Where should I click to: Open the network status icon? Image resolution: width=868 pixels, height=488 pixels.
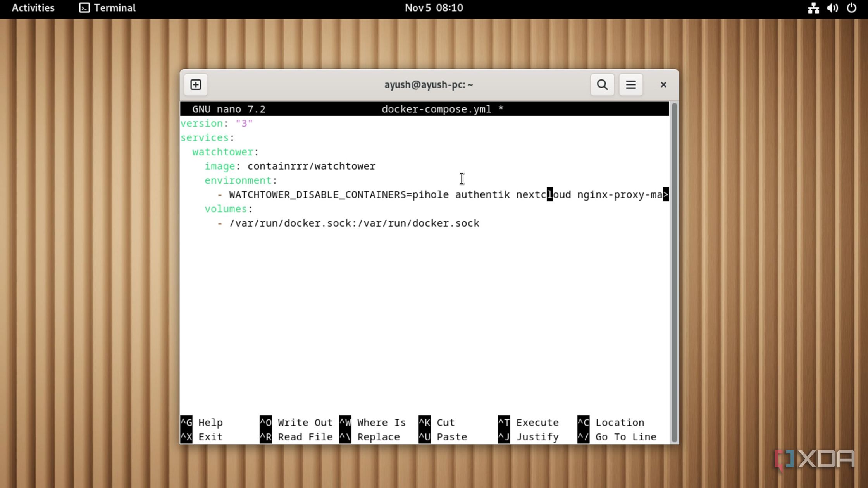point(813,8)
